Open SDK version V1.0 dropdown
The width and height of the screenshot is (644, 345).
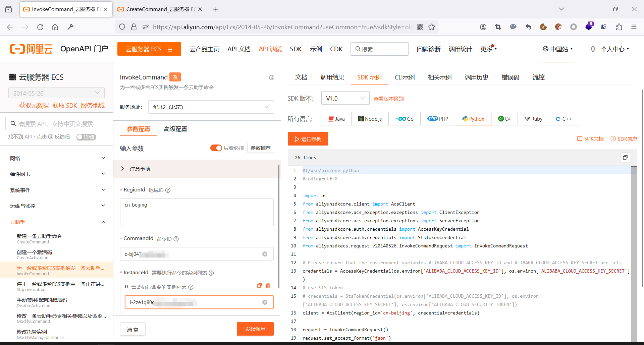pyautogui.click(x=345, y=98)
